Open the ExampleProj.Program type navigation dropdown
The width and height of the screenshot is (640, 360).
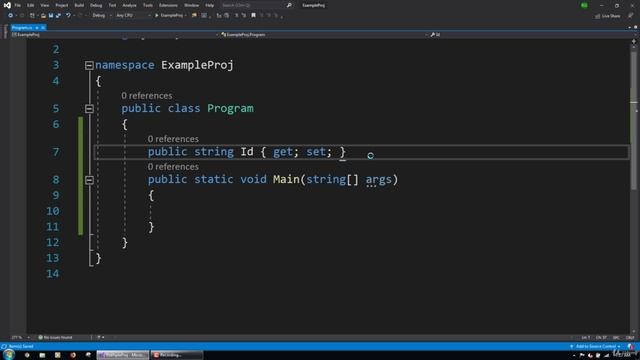324,35
